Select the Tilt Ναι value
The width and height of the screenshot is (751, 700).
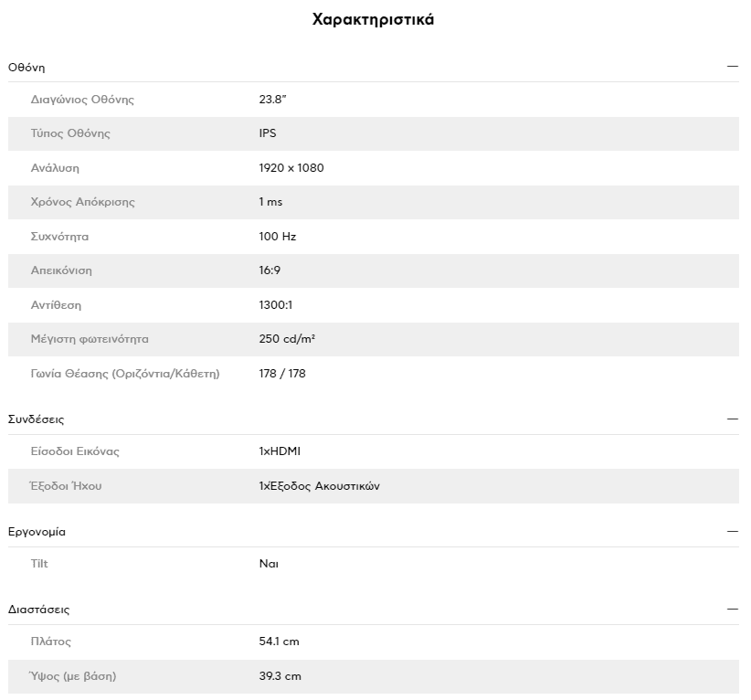coord(269,564)
